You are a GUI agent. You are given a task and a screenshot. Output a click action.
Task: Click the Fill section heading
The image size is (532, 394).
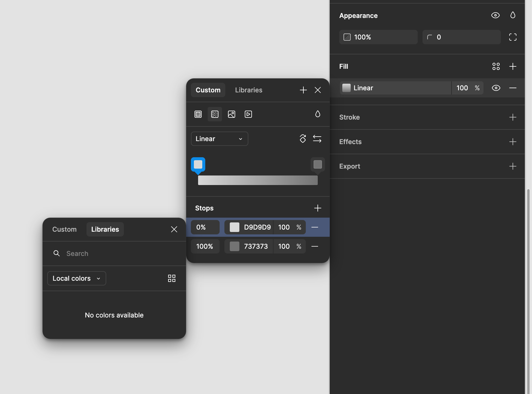[x=343, y=66]
